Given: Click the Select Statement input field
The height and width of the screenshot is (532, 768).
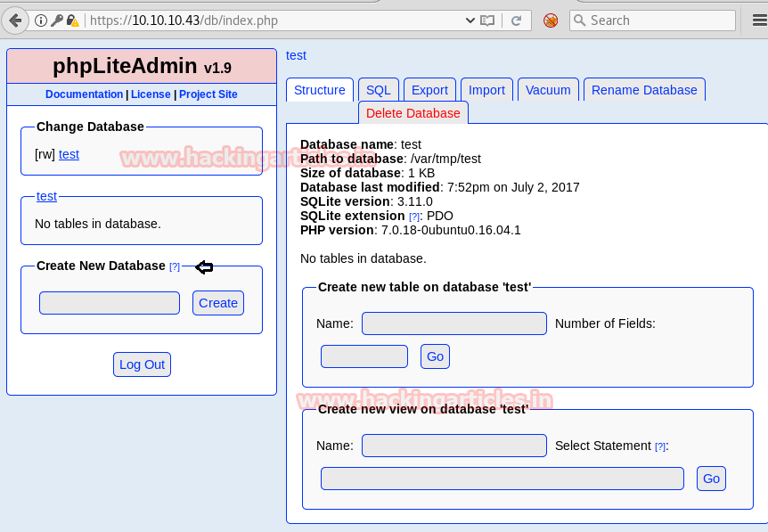Looking at the screenshot, I should click(x=502, y=479).
